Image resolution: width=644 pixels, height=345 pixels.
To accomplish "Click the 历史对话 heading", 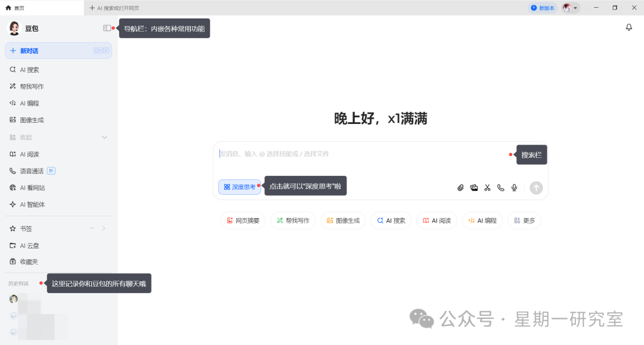I will (18, 284).
